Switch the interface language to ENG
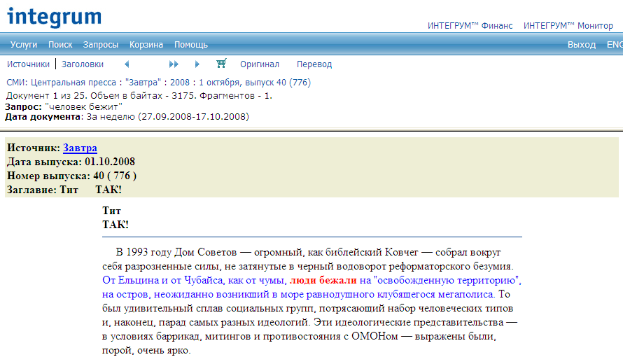The image size is (623, 364). click(614, 45)
